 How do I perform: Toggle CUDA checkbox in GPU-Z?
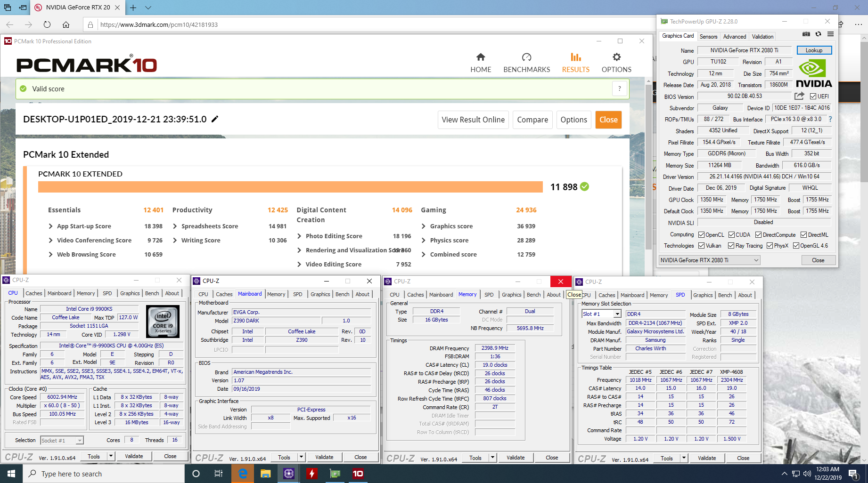click(731, 235)
